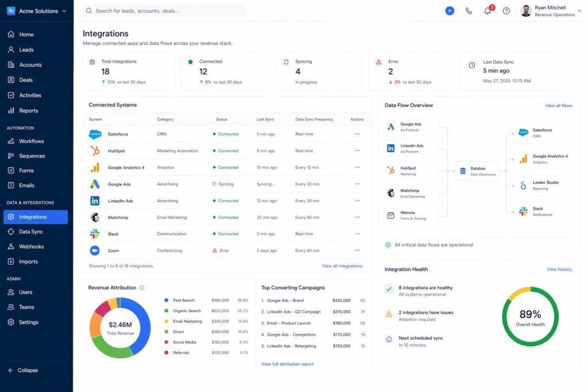Open Leads in sidebar

(x=36, y=49)
